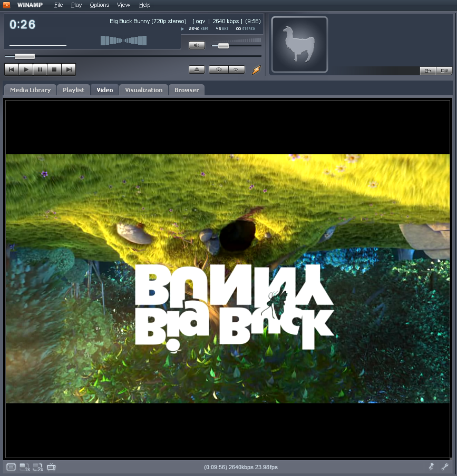Screen dimensions: 457x476
Task: Toggle repeat mode
Action: tap(237, 70)
